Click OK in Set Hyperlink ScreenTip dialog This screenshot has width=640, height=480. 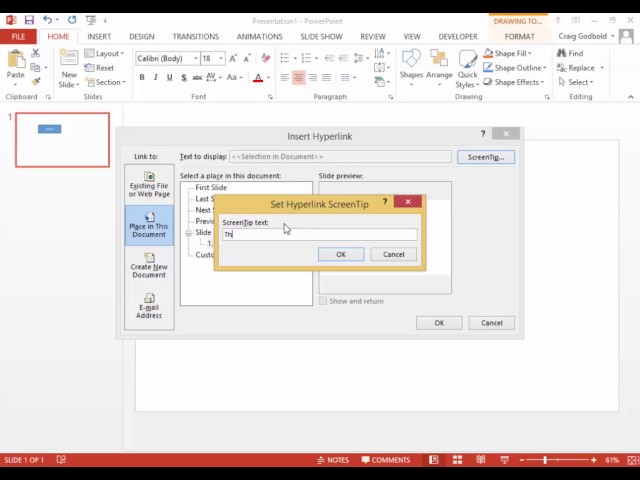click(x=341, y=254)
